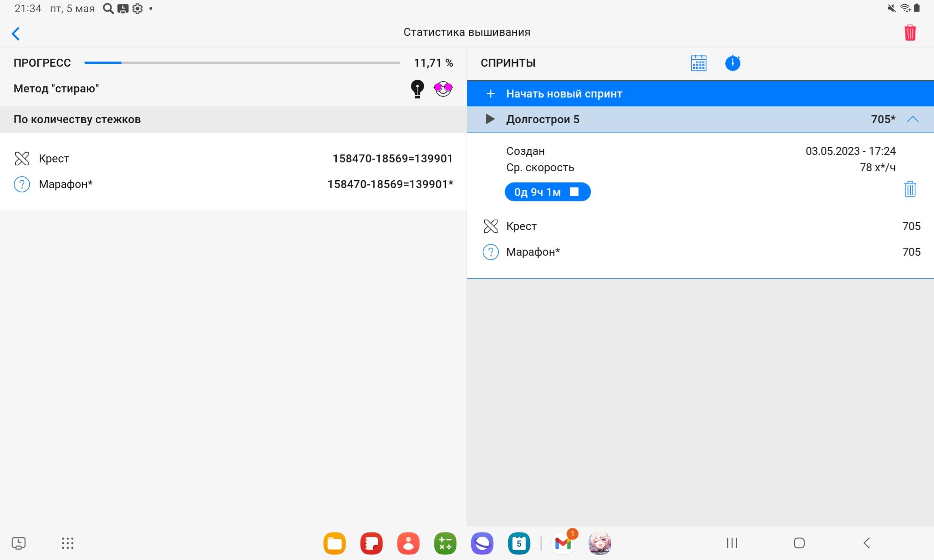This screenshot has height=560, width=934.
Task: Tap the blue back arrow
Action: pos(16,34)
